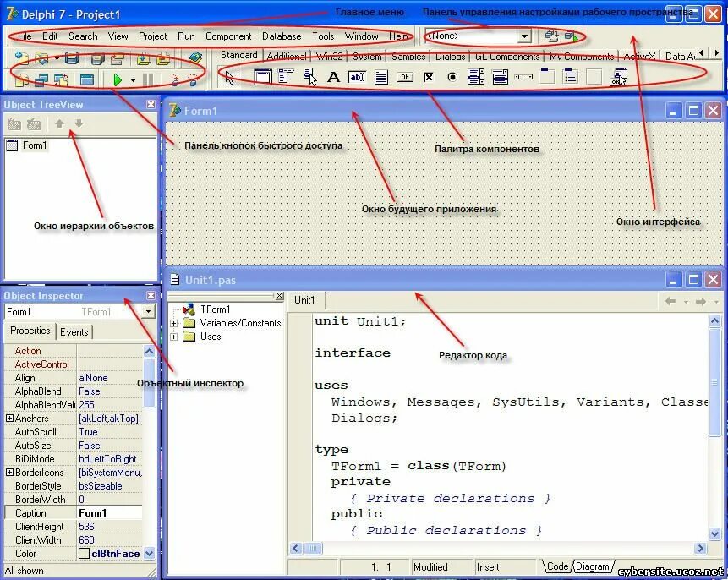728x580 pixels.
Task: Select the Edit component icon
Action: tap(357, 77)
